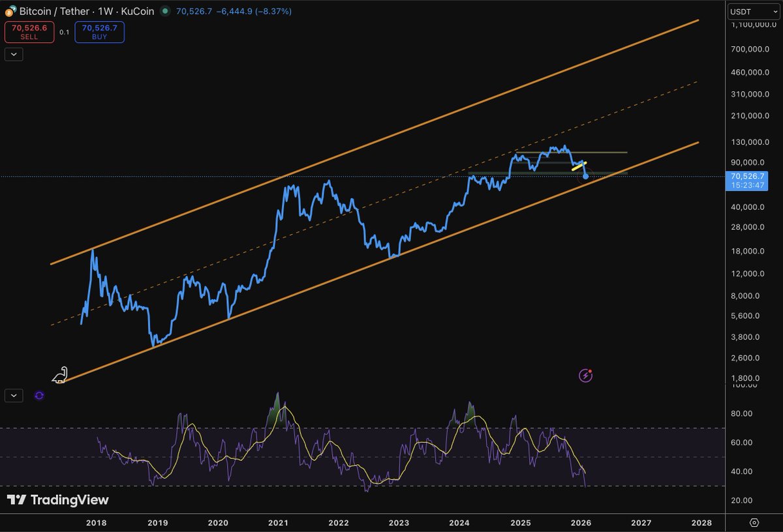Select the short yellow trend line drawing
The width and height of the screenshot is (783, 532).
click(579, 166)
